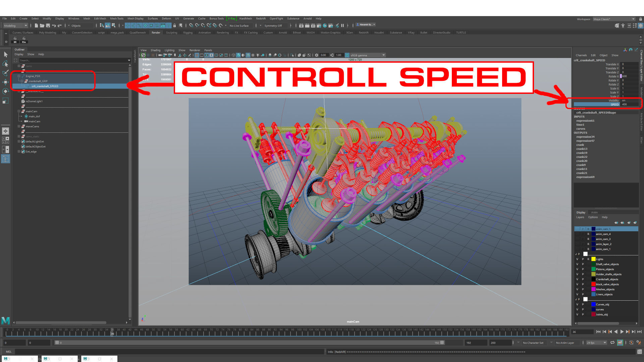Collapse the Engine_PSR node in Outliner

19,76
